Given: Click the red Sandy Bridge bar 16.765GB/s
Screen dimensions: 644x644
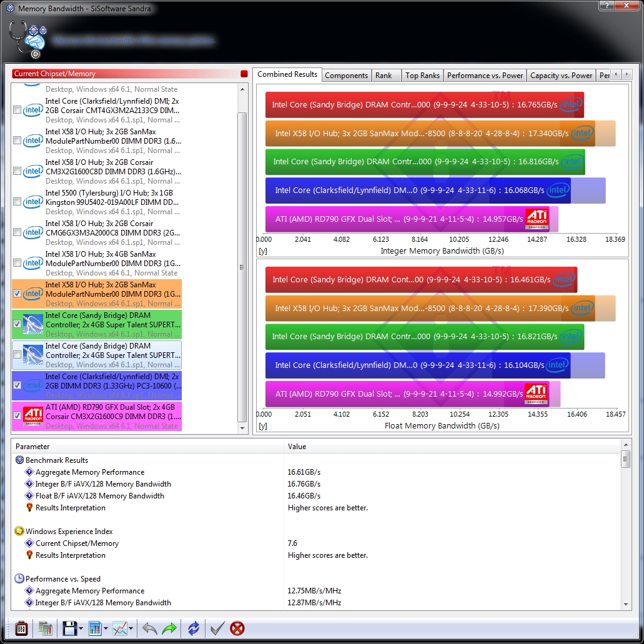Looking at the screenshot, I should (x=425, y=105).
